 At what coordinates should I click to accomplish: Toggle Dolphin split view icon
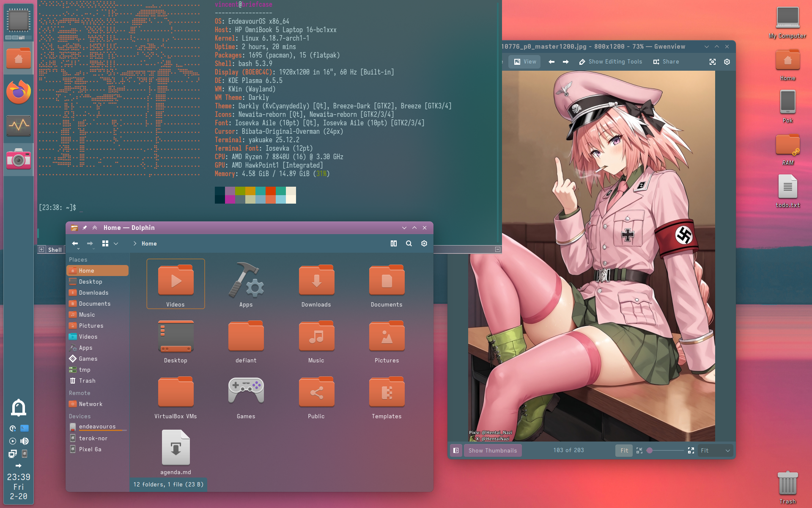[393, 243]
